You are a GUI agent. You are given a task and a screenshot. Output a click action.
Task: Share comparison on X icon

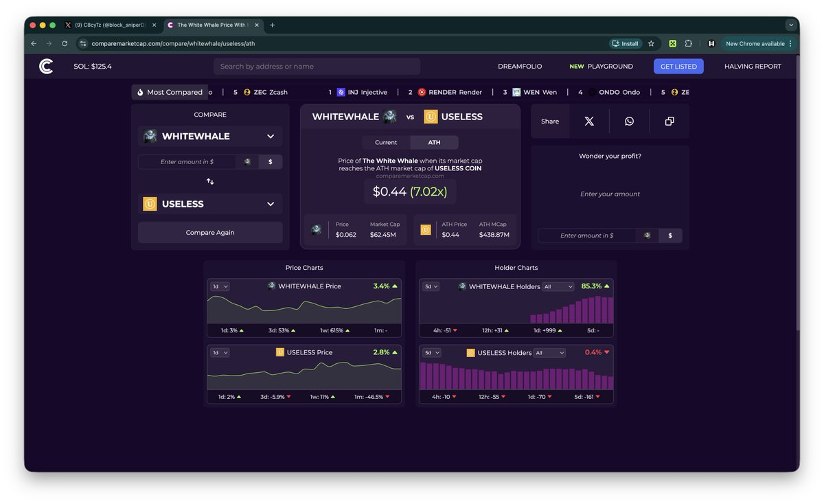coord(589,122)
